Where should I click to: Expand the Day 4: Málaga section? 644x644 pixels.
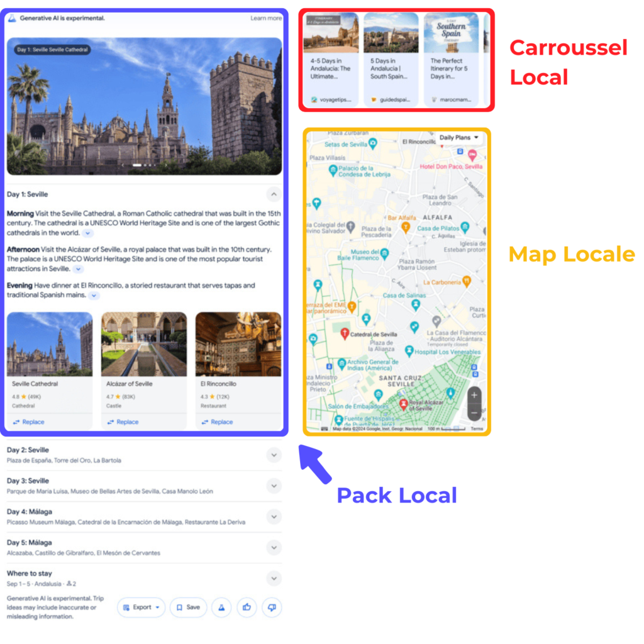pos(274,516)
